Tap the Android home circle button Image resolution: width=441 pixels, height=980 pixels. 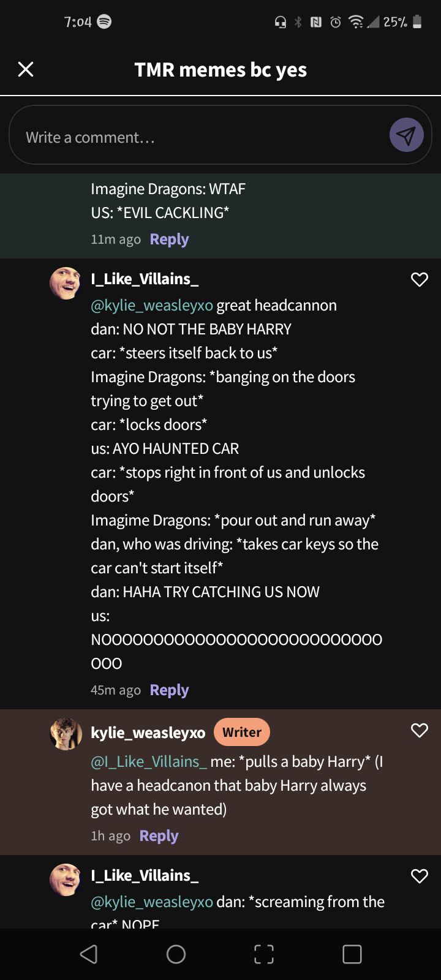(x=176, y=954)
